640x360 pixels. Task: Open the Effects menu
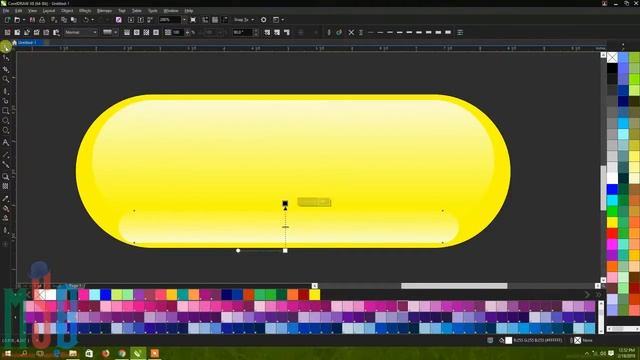pos(85,11)
